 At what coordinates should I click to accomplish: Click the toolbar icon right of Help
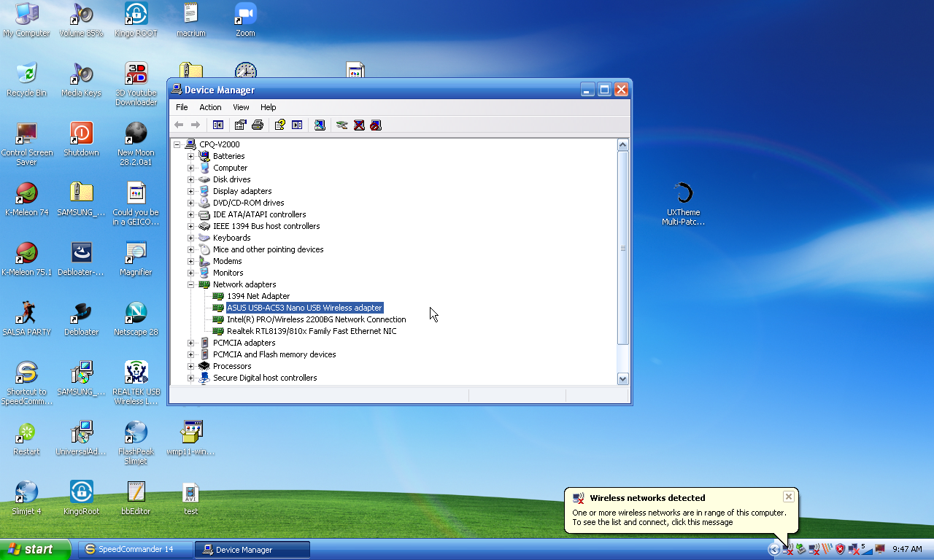click(x=297, y=125)
